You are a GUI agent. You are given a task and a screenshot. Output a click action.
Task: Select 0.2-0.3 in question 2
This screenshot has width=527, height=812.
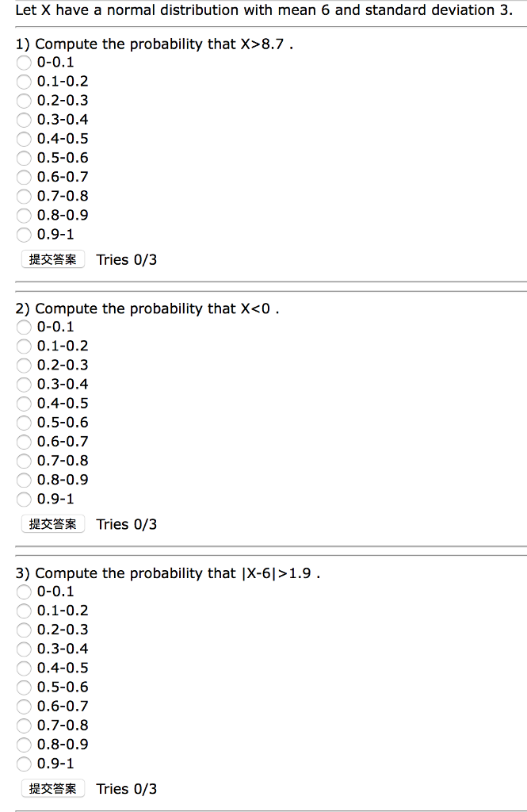click(x=24, y=366)
